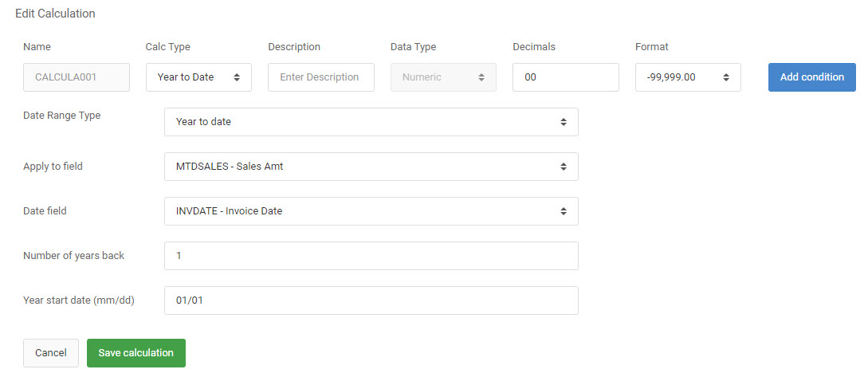The height and width of the screenshot is (381, 868).
Task: Click the Decimals input field
Action: point(566,77)
